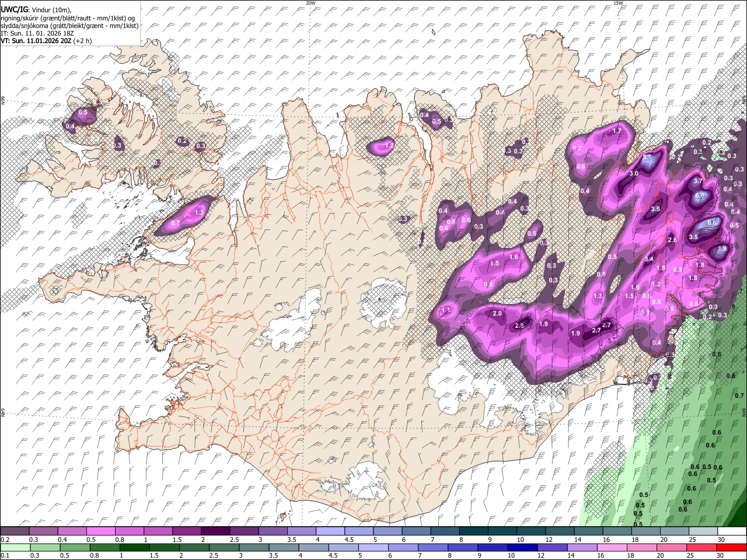747x560 pixels.
Task: Click the 2.8 snowfall value on the map
Action: click(x=519, y=325)
